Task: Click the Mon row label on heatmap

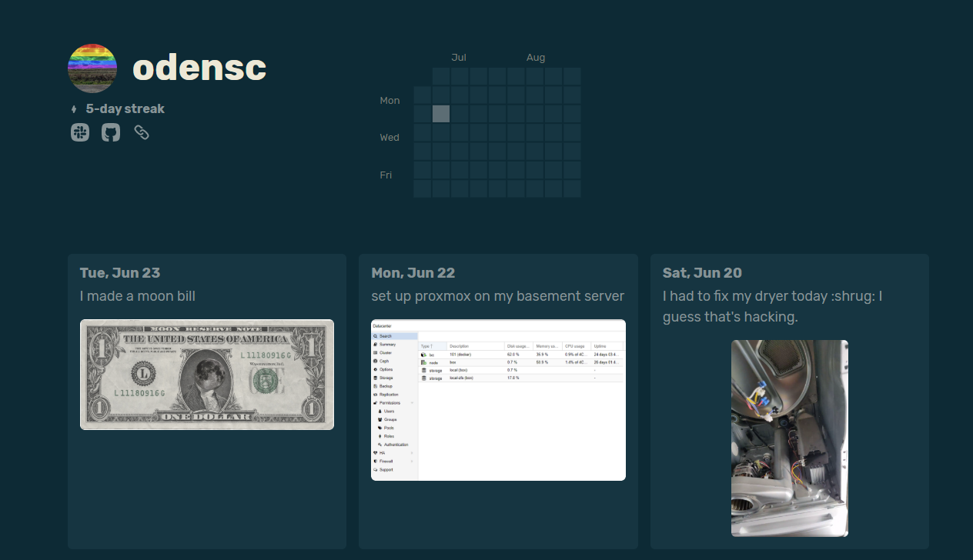Action: pyautogui.click(x=390, y=101)
